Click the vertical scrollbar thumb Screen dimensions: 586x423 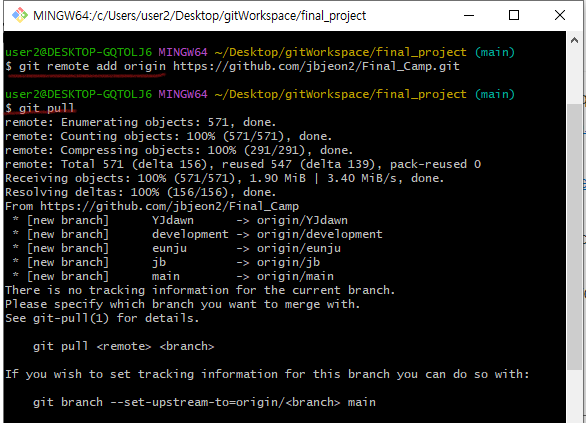tap(574, 237)
